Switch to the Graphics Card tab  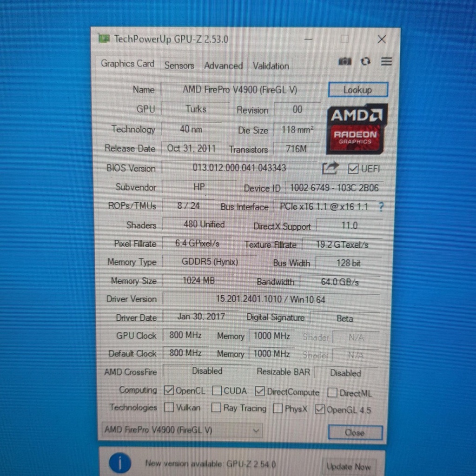(127, 63)
